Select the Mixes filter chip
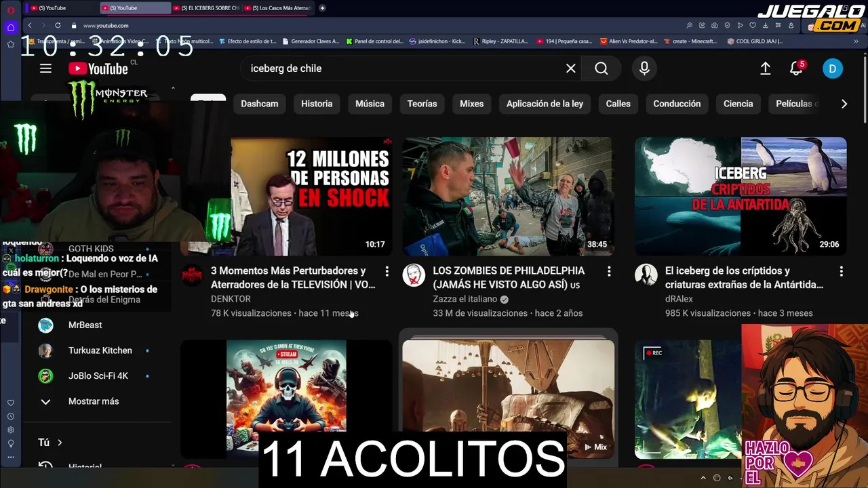 471,104
